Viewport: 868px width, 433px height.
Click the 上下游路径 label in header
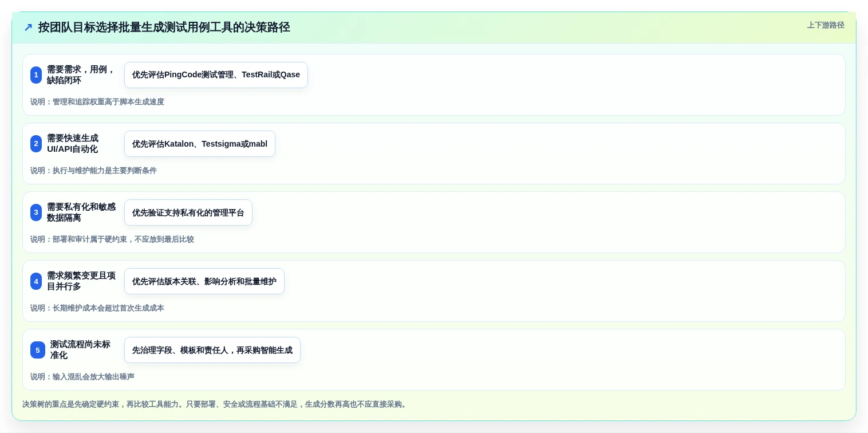[826, 25]
